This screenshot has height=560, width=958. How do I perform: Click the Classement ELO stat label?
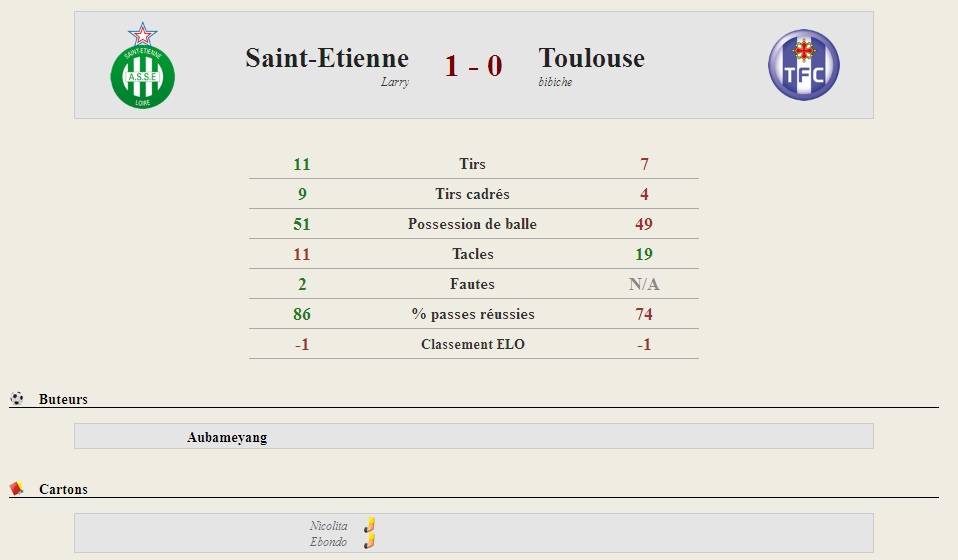473,344
